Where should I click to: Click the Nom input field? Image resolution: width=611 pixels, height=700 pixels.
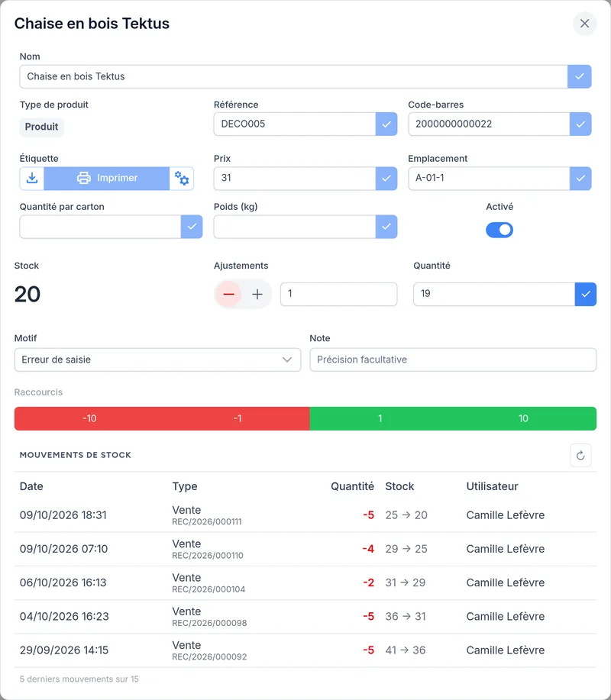click(x=293, y=76)
